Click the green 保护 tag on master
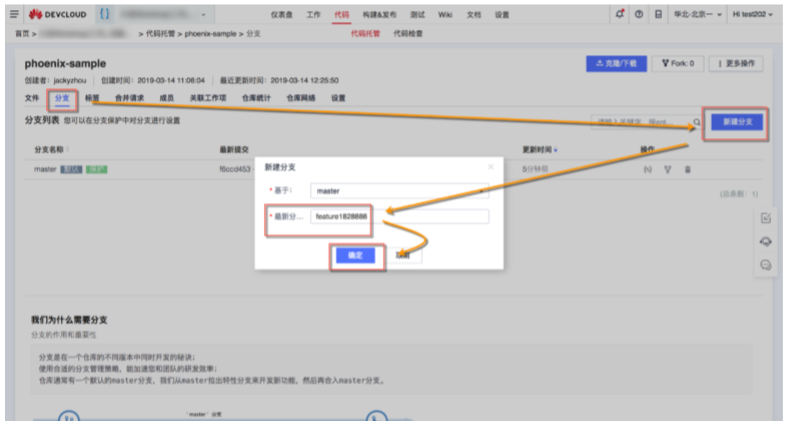 96,170
